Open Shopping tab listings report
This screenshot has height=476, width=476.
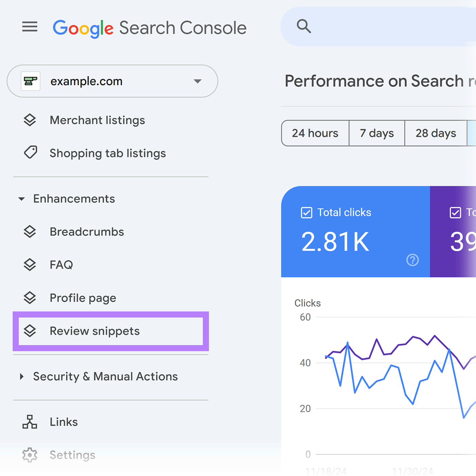click(107, 153)
